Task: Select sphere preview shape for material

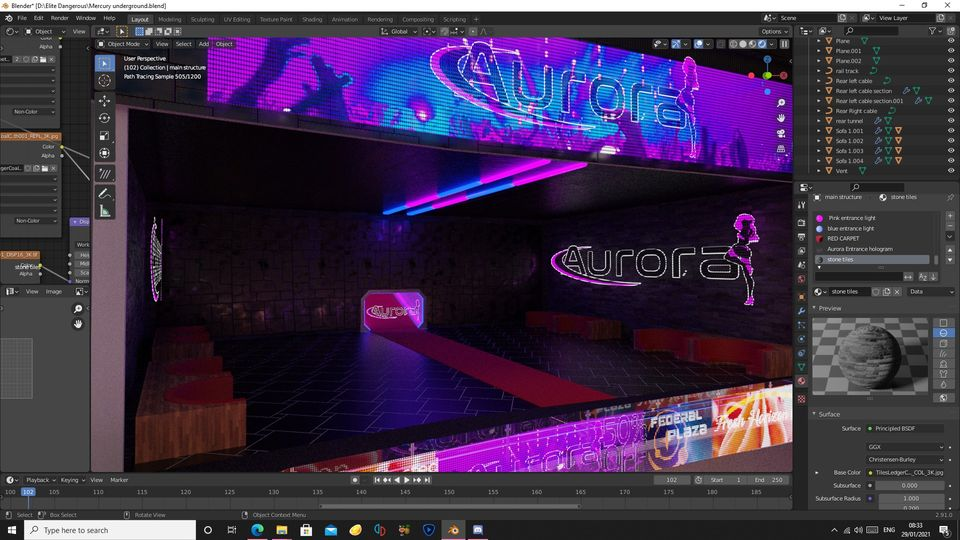Action: click(943, 333)
